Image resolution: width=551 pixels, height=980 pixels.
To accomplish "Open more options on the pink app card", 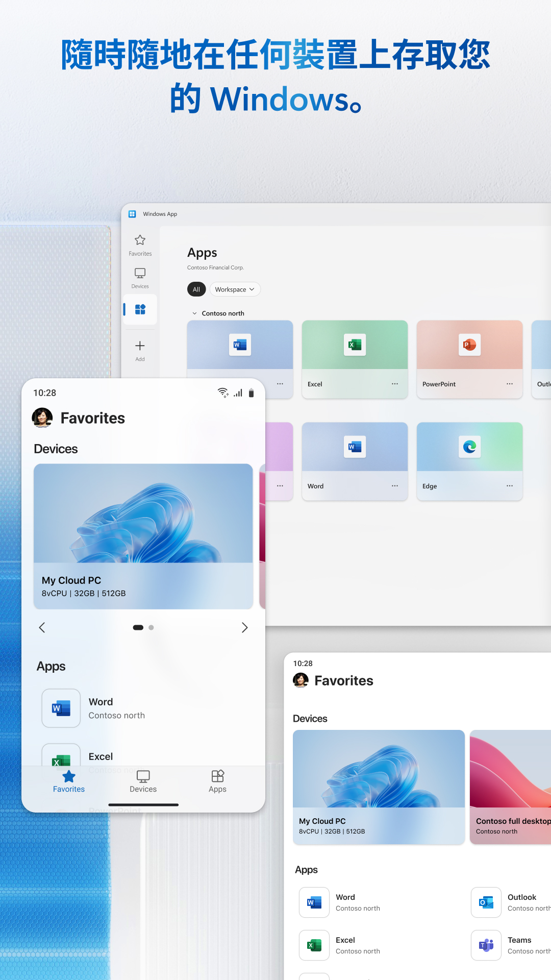I will (x=280, y=486).
